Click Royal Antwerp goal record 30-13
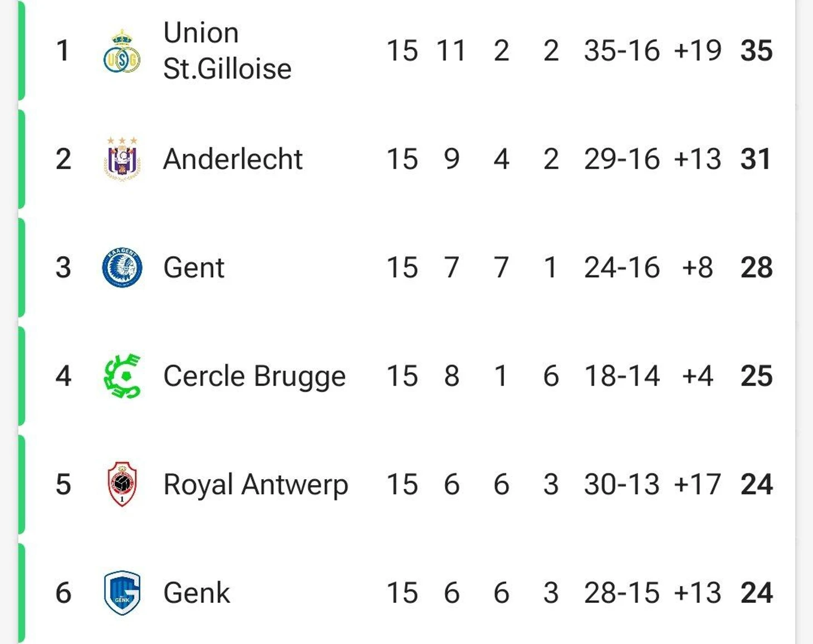 coord(622,484)
